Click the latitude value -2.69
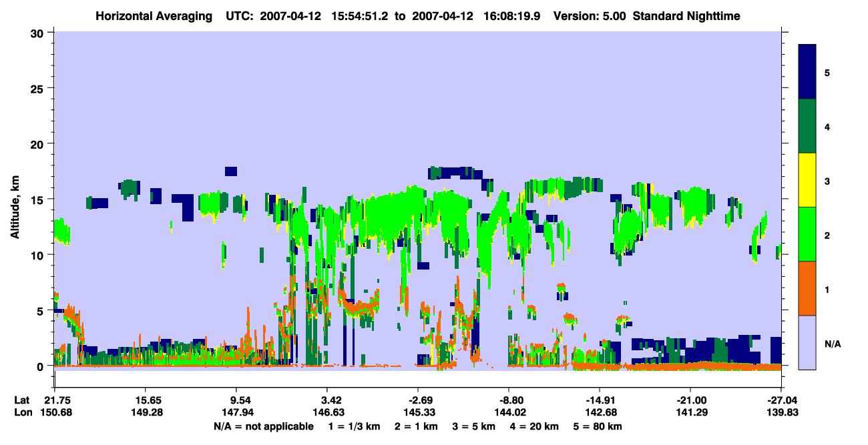The image size is (868, 445). pyautogui.click(x=417, y=400)
